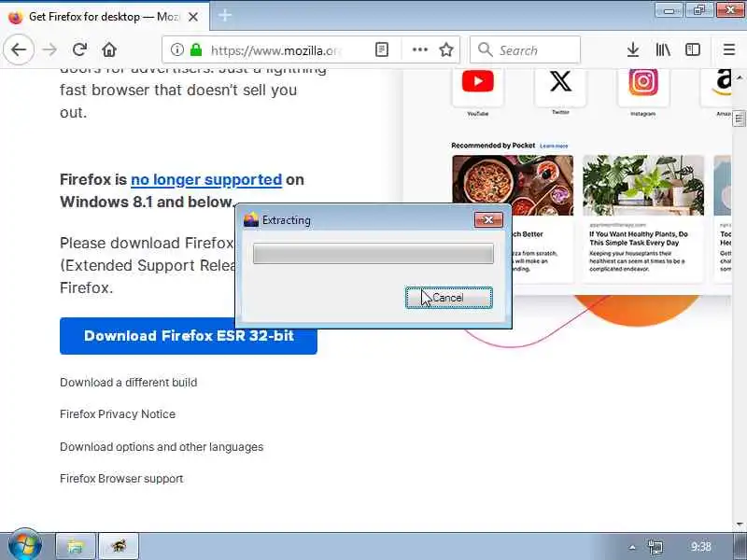Click the X Twitter shortcut tile
The width and height of the screenshot is (747, 560).
[560, 87]
